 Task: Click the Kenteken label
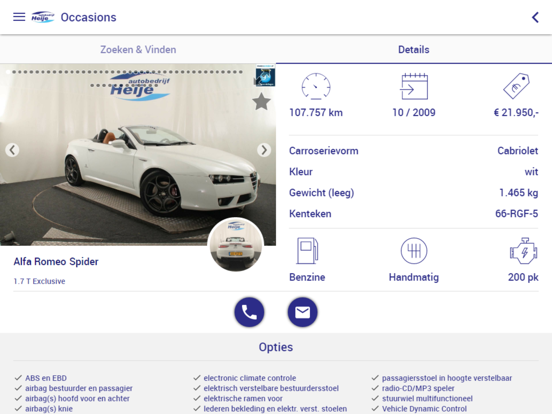pos(310,214)
